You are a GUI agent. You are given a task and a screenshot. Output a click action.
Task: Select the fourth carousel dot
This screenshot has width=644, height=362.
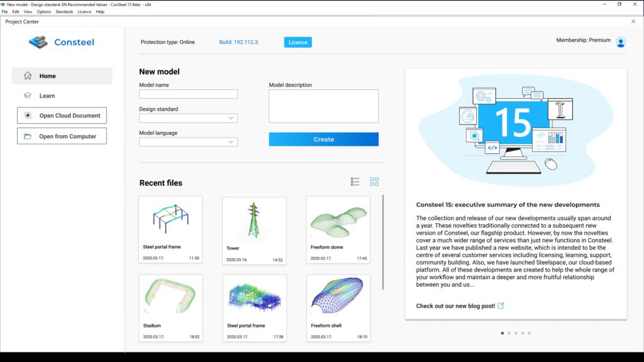pyautogui.click(x=523, y=333)
